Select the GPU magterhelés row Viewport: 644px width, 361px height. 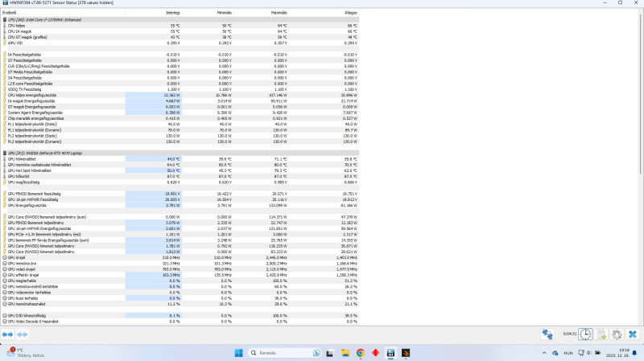coord(180,281)
